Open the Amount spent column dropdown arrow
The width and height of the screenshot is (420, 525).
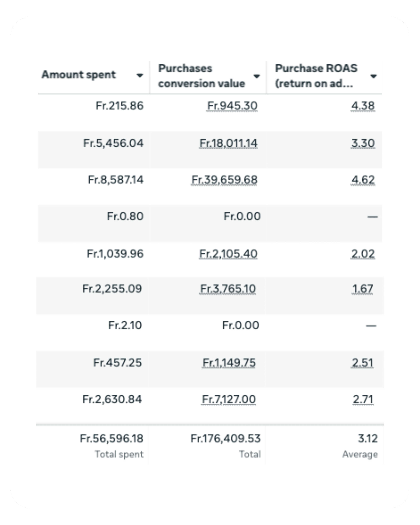(140, 75)
